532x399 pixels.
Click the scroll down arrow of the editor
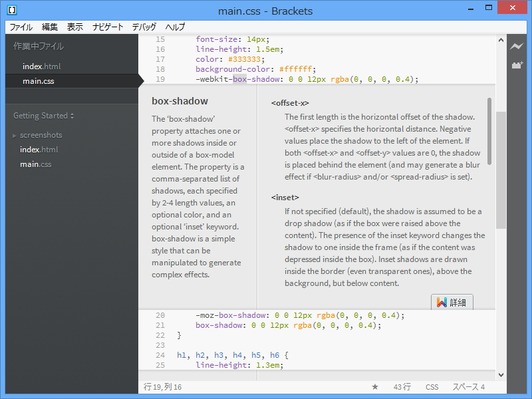(501, 375)
